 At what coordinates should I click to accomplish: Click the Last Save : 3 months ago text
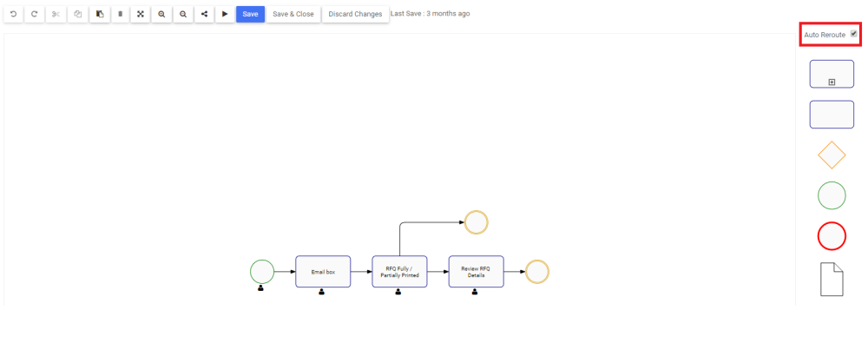point(431,13)
